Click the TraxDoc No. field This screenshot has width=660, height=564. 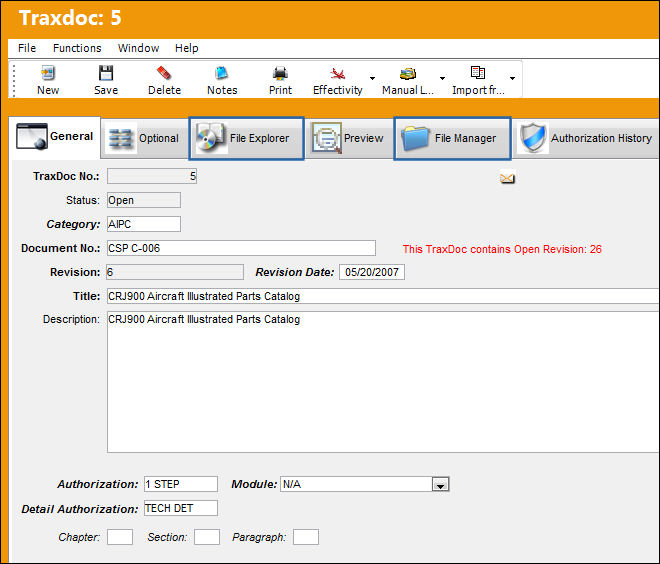[152, 176]
